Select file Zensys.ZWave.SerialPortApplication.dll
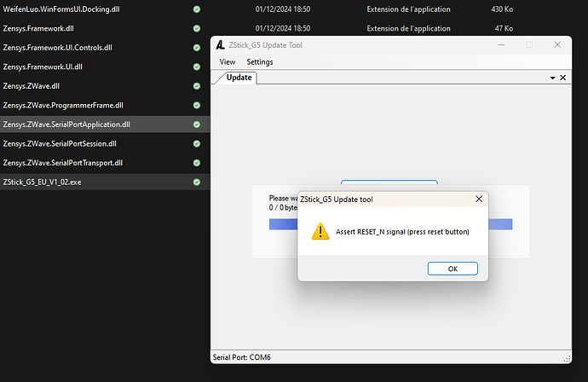 coord(66,124)
